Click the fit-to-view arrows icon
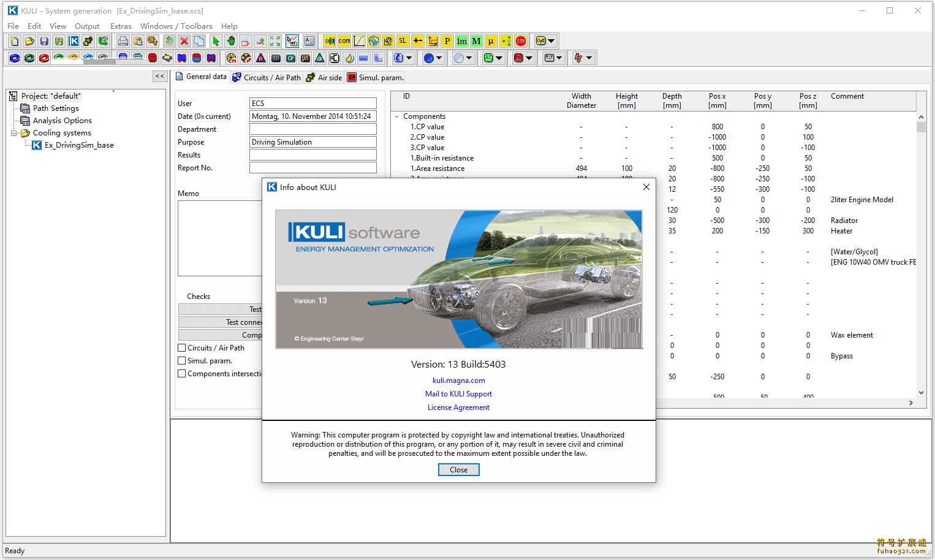The height and width of the screenshot is (560, 935). pyautogui.click(x=276, y=41)
